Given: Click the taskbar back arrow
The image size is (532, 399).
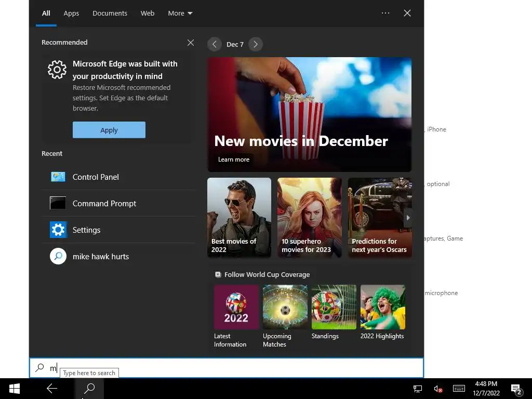Looking at the screenshot, I should pos(52,389).
